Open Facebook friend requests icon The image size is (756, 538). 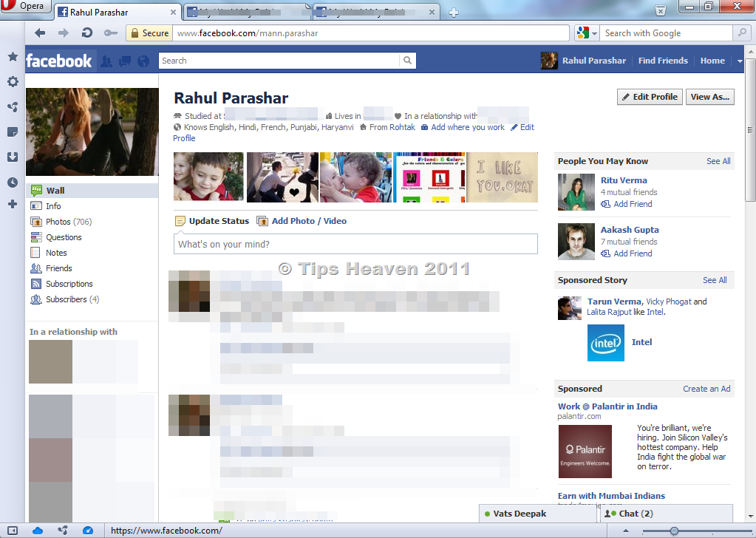click(x=106, y=61)
